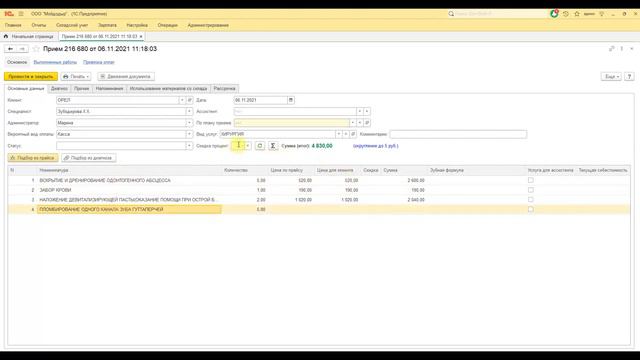The width and height of the screenshot is (640, 360).
Task: Click the yellow Провести и закрыть button
Action: [31, 76]
